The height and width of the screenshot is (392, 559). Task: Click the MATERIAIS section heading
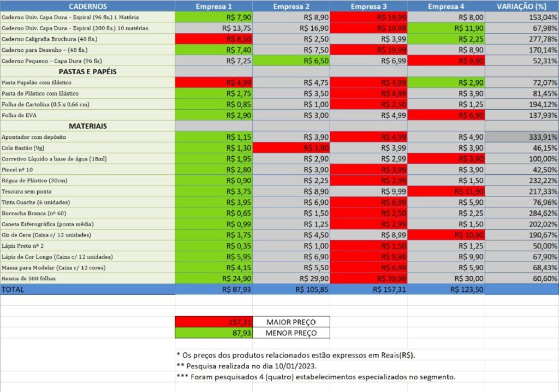tap(87, 126)
